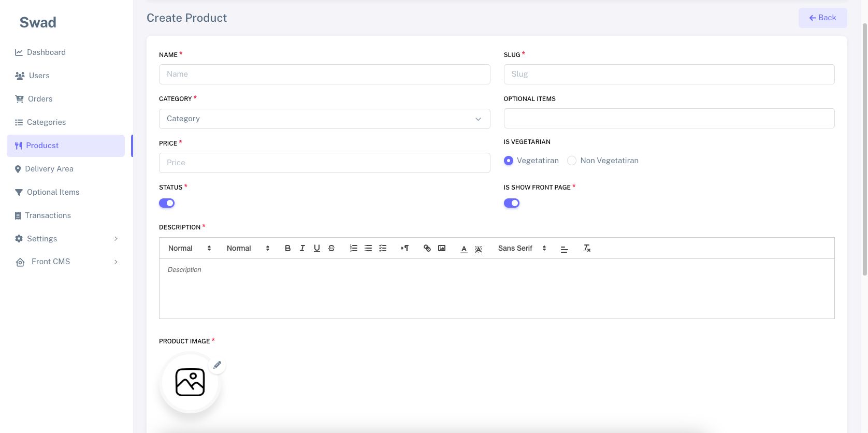Toggle italic text in description editor
Screen dimensions: 868x433
pyautogui.click(x=302, y=249)
